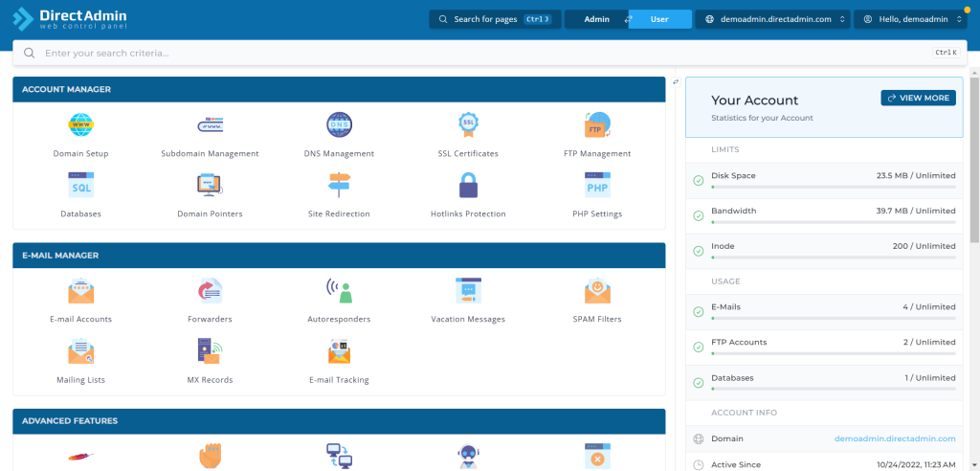Click the DNS Management icon
The image size is (980, 471).
coord(339,125)
